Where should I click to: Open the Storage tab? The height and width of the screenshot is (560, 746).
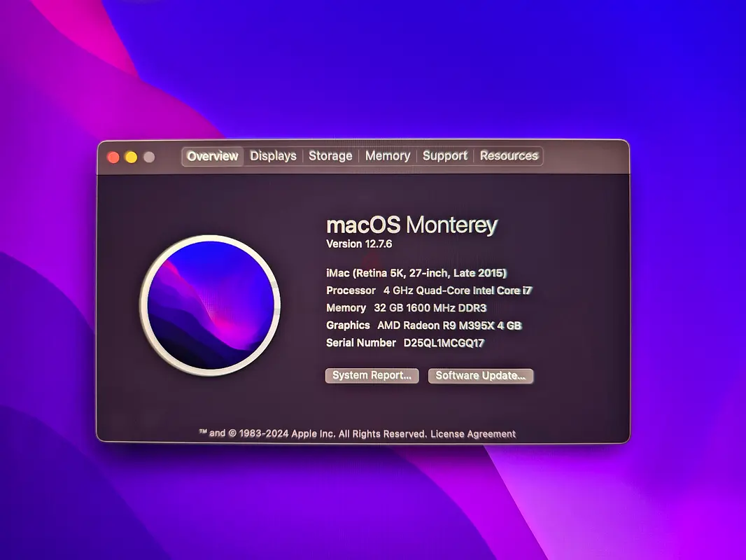330,156
